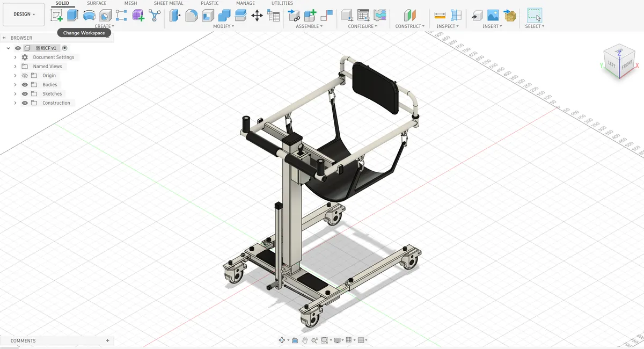Click the Theme table configure icon
Screen dimensions: 644x349
coord(379,16)
